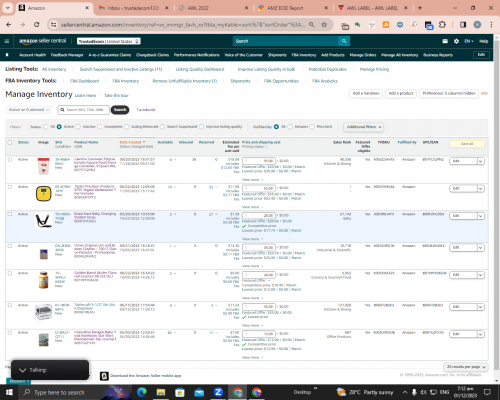Viewport: 500px width, 400px height.
Task: Show hidden system tray icons
Action: coord(405,392)
